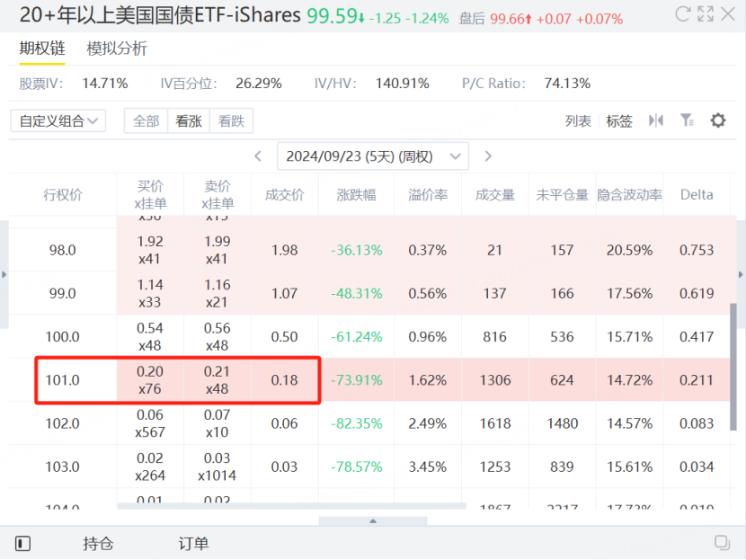The height and width of the screenshot is (560, 746).
Task: Toggle the mirrored call/put layout icon
Action: pyautogui.click(x=655, y=120)
